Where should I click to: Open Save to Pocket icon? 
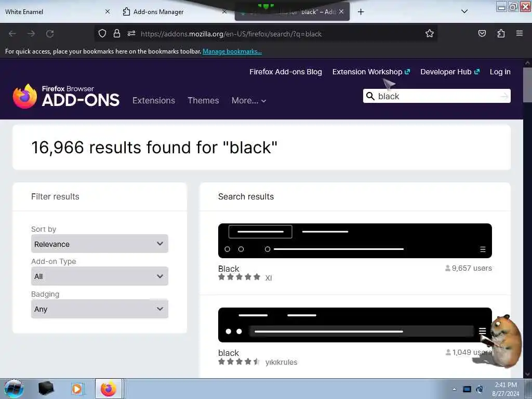tap(482, 33)
